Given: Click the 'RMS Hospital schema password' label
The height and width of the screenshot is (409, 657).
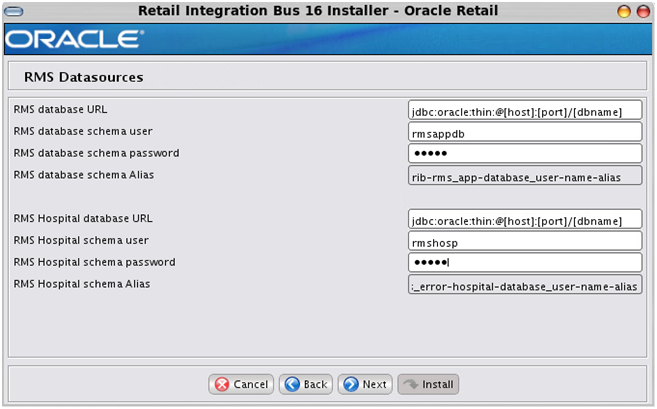Looking at the screenshot, I should tap(94, 262).
